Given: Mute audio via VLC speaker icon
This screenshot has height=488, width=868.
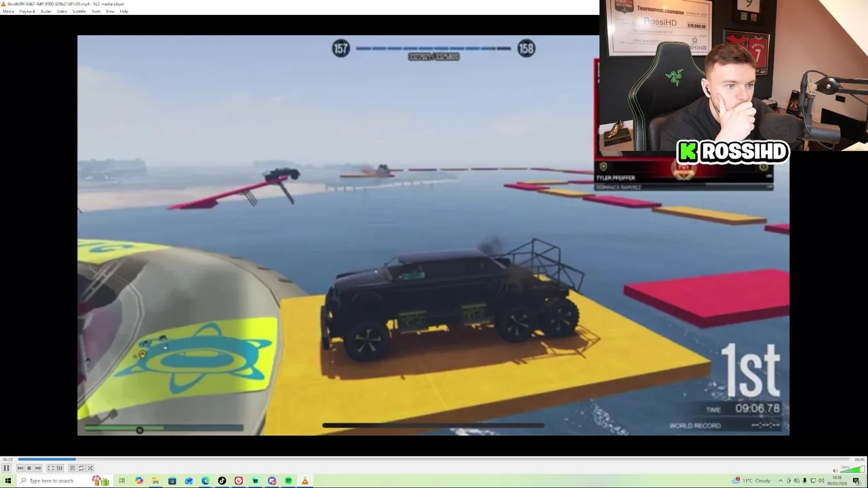Looking at the screenshot, I should (x=835, y=471).
